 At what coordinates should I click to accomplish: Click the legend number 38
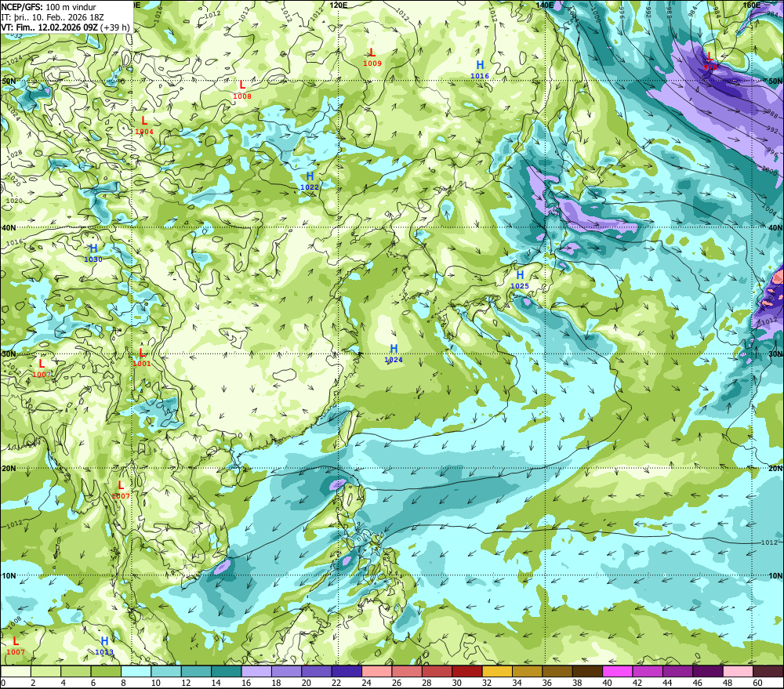click(577, 683)
